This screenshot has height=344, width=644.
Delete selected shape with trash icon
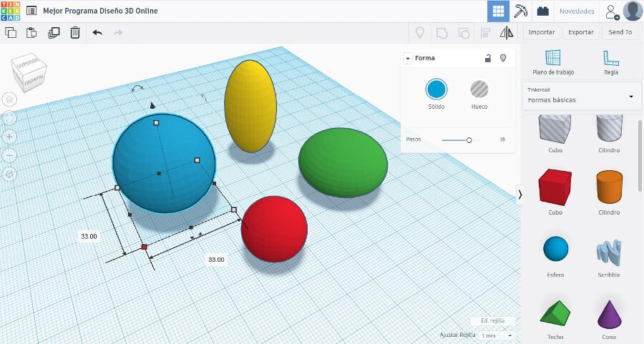[x=75, y=32]
